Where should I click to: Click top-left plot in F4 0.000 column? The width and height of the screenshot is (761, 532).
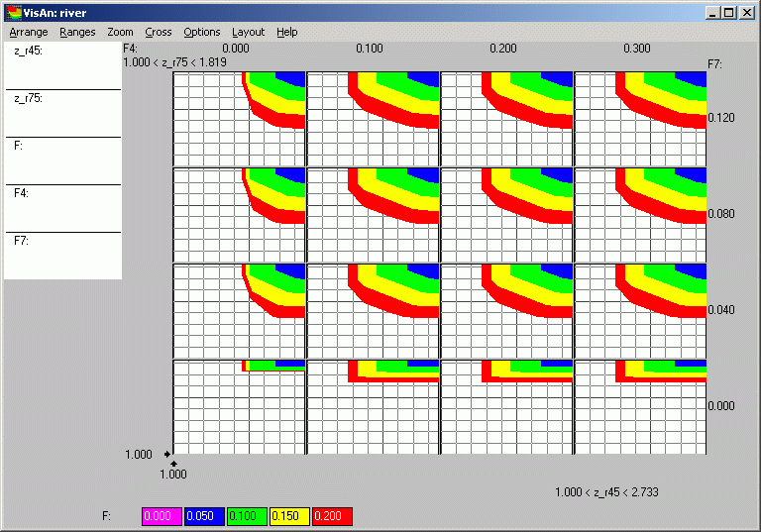coord(239,118)
